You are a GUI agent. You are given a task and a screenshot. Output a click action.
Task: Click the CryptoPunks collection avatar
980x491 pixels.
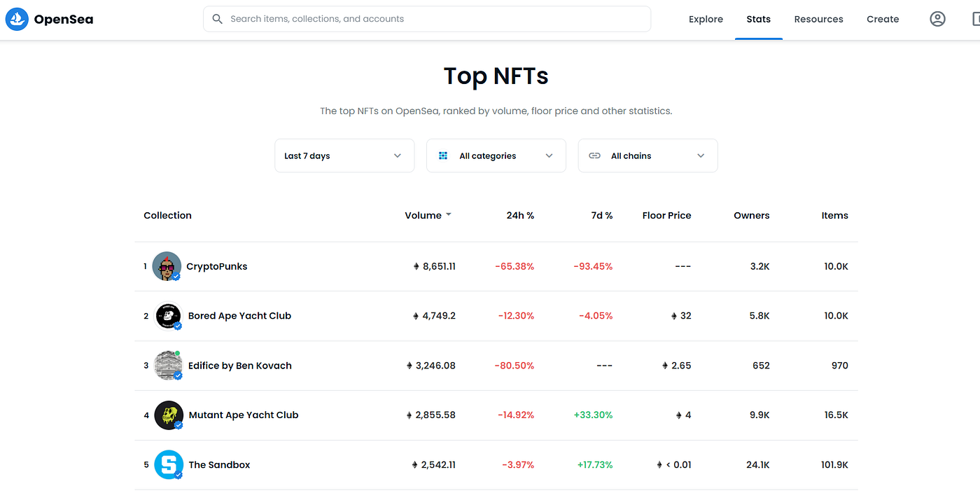(167, 266)
